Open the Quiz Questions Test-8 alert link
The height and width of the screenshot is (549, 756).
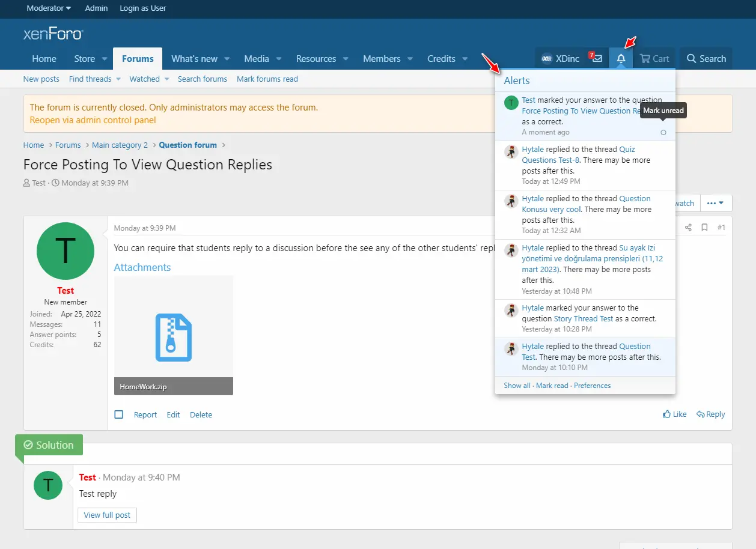pos(577,155)
